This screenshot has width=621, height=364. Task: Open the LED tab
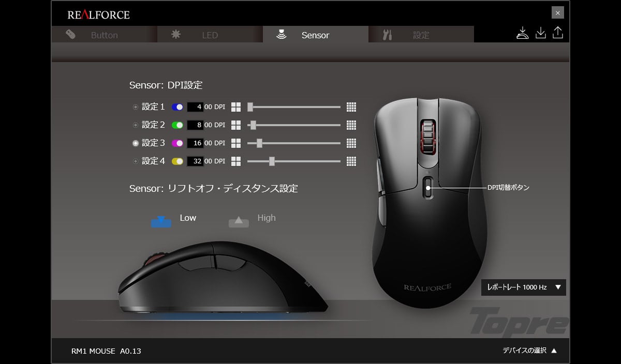[209, 35]
